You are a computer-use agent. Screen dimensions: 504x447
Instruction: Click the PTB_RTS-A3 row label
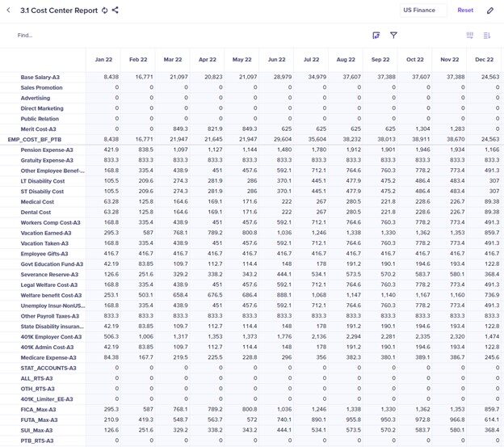pyautogui.click(x=37, y=441)
